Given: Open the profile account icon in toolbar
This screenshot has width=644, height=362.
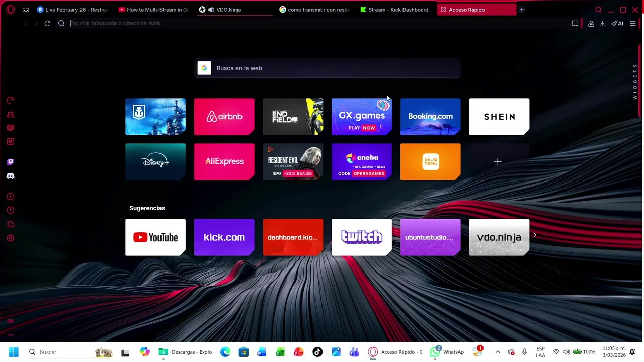Looking at the screenshot, I should [x=591, y=23].
